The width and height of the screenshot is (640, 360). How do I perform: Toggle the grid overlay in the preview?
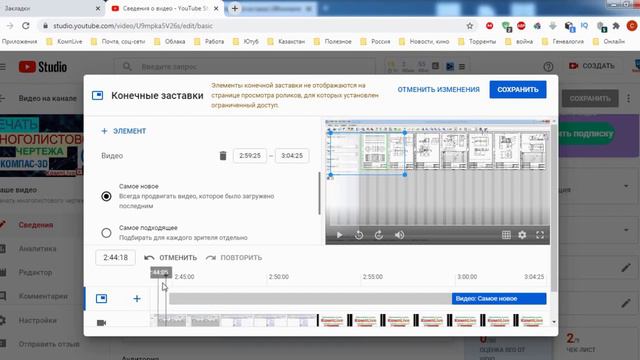[506, 235]
